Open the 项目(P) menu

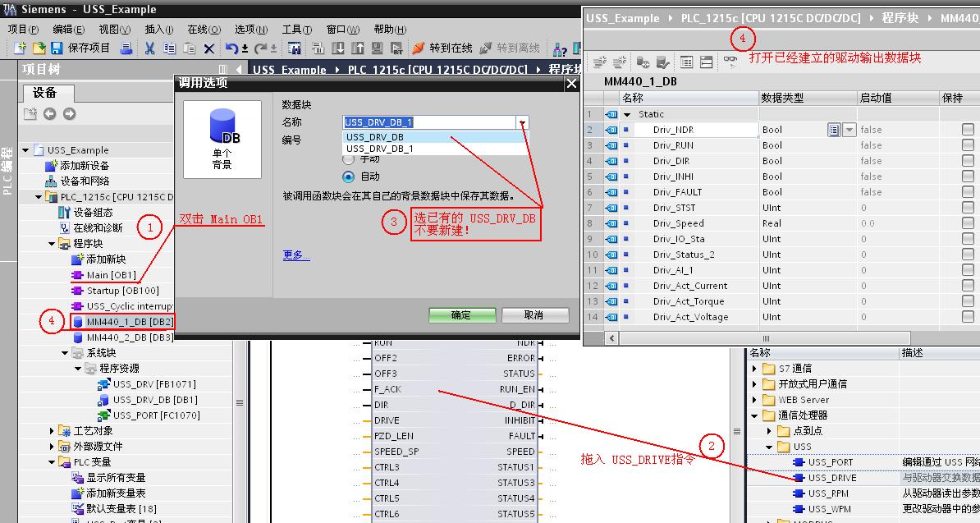(x=23, y=30)
